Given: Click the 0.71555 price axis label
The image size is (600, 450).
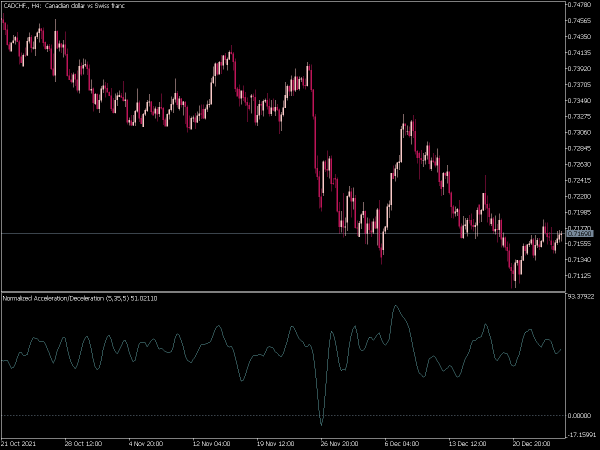Looking at the screenshot, I should coord(580,243).
